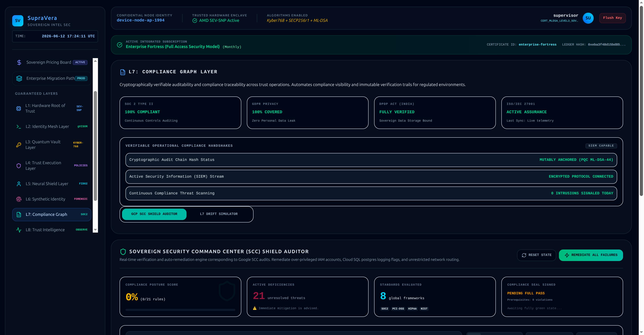Viewport: 644px width, 335px height.
Task: Click the GDPR Privacy card
Action: pyautogui.click(x=308, y=113)
